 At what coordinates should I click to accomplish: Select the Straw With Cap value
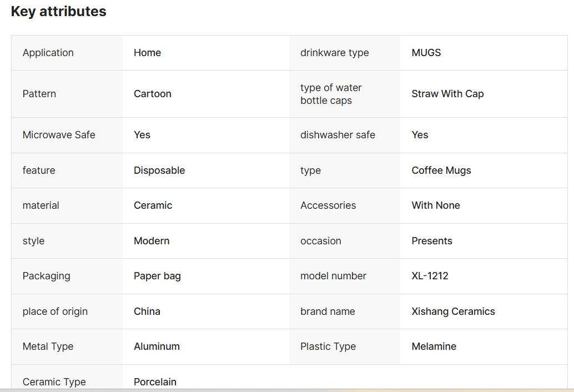click(x=447, y=94)
